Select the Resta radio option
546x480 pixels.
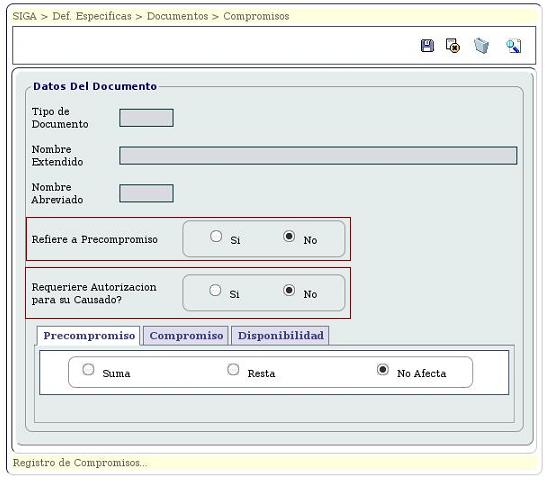[233, 369]
